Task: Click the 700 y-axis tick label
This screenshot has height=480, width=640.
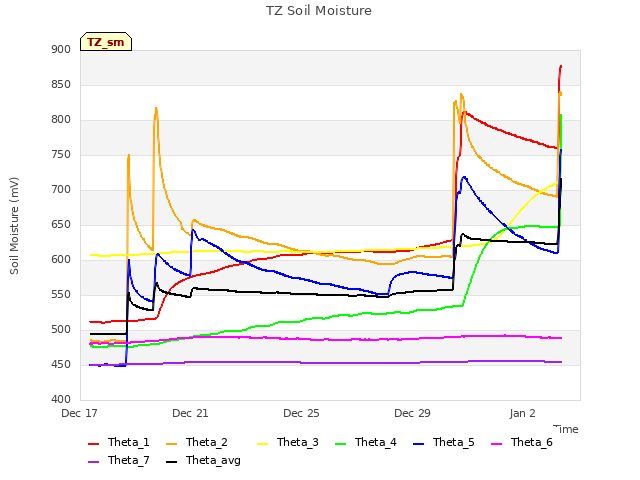Action: click(x=61, y=189)
